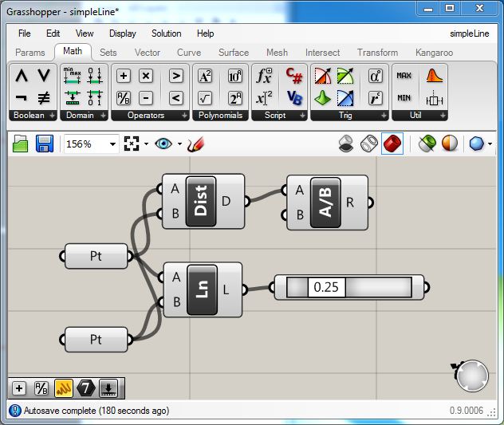
Task: Switch to the Vector tab
Action: 148,53
